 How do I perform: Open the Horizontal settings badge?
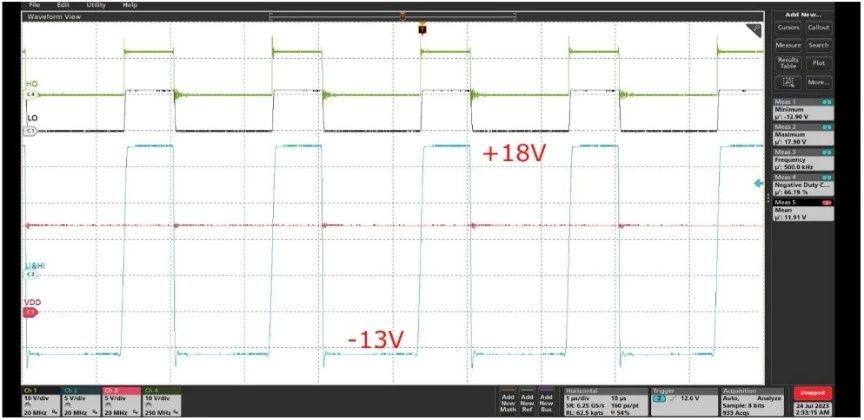point(605,401)
